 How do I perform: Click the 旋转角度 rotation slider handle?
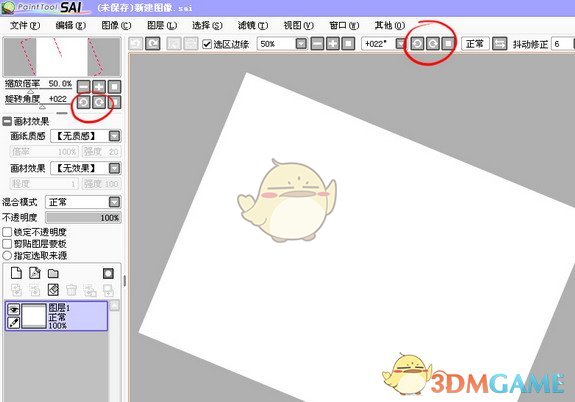tap(43, 107)
